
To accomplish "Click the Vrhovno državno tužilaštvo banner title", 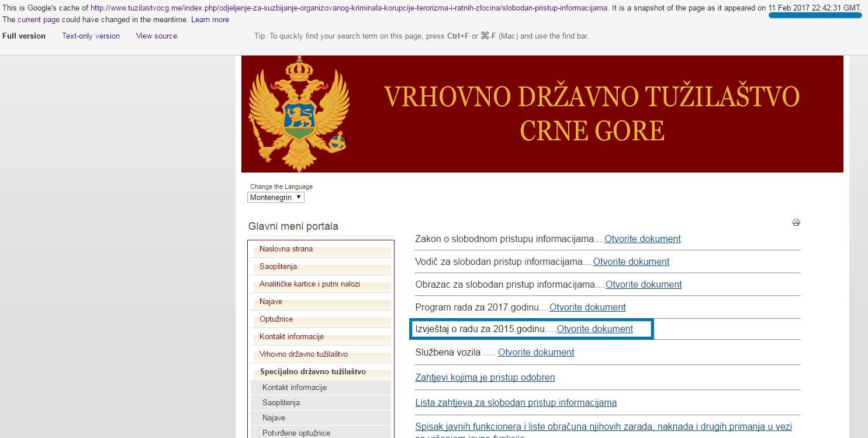I will 592,113.
